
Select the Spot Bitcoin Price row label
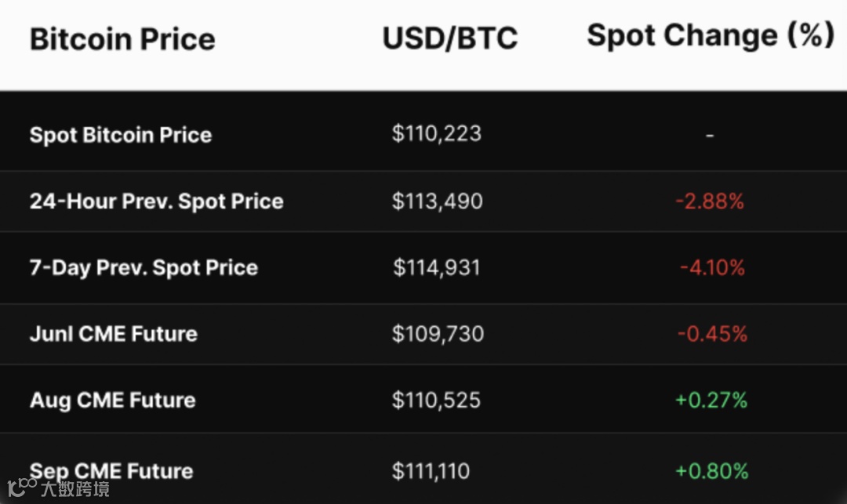click(121, 135)
